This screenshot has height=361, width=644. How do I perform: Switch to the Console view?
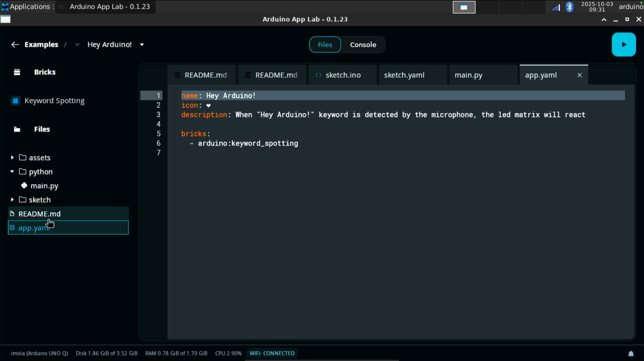click(x=363, y=45)
